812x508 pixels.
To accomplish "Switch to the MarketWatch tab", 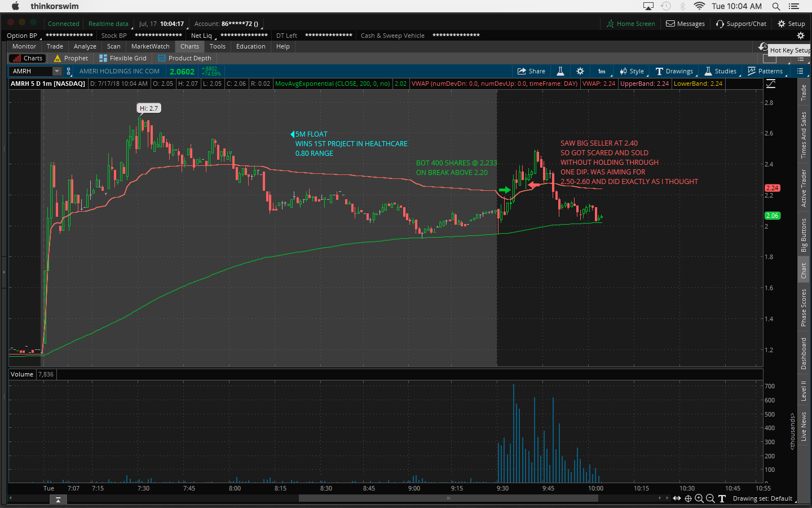I will pyautogui.click(x=151, y=46).
